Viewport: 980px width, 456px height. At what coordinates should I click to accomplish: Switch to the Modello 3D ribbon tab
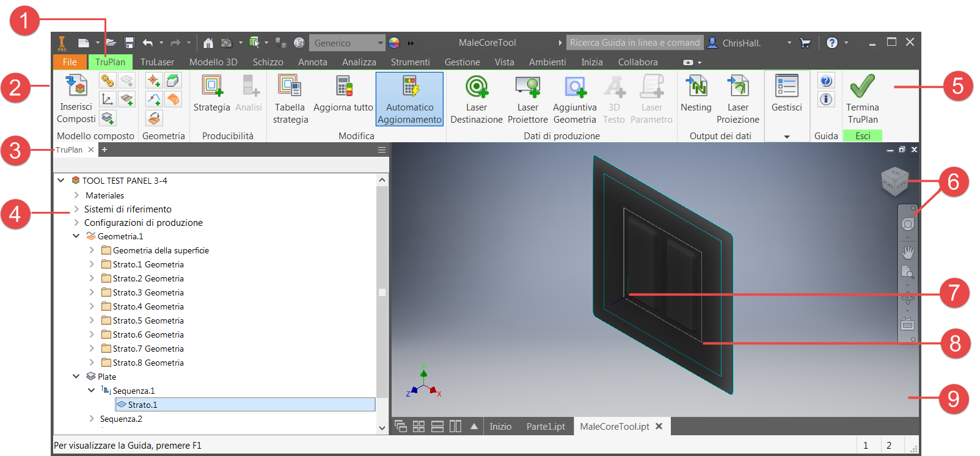[213, 62]
